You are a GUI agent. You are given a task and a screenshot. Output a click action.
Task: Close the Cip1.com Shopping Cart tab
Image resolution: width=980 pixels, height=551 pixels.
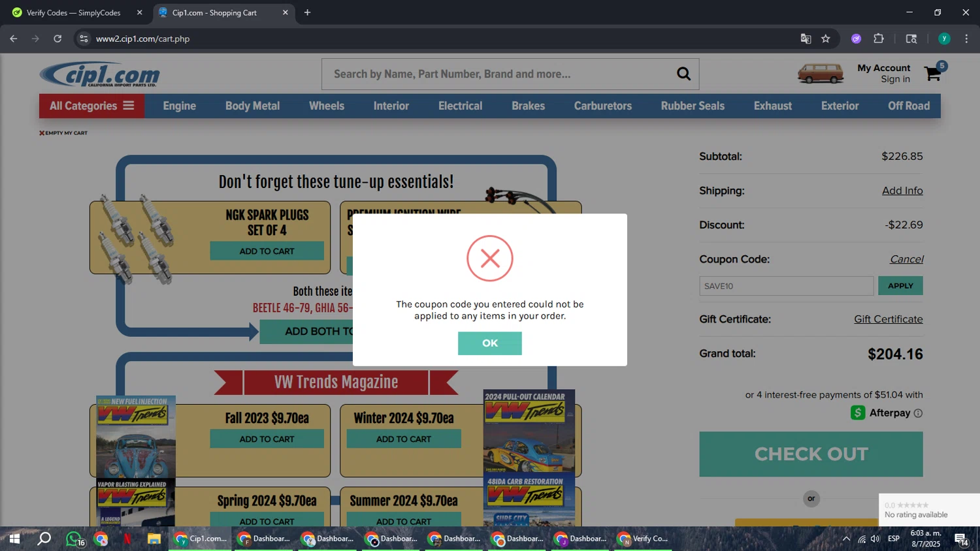point(286,12)
